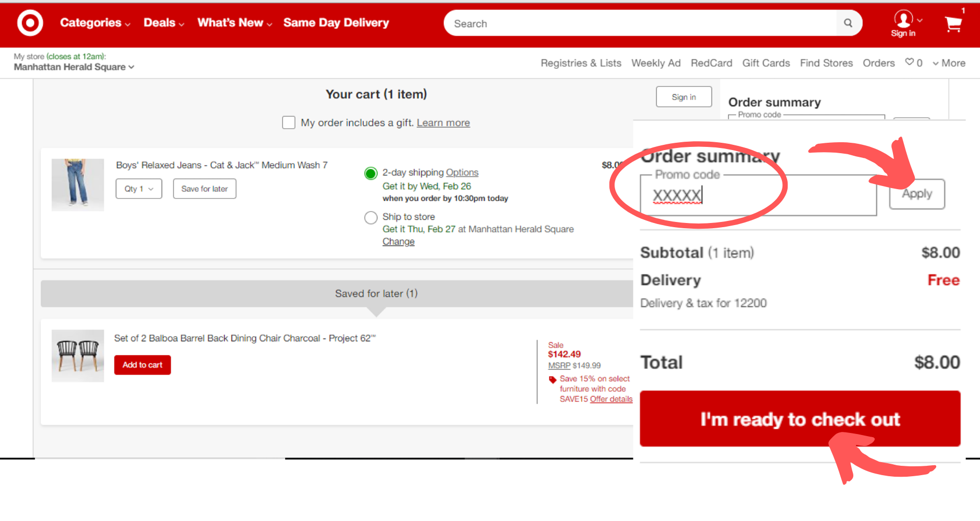Click the Balboa Barrel Back Dining Chair title

coord(244,338)
